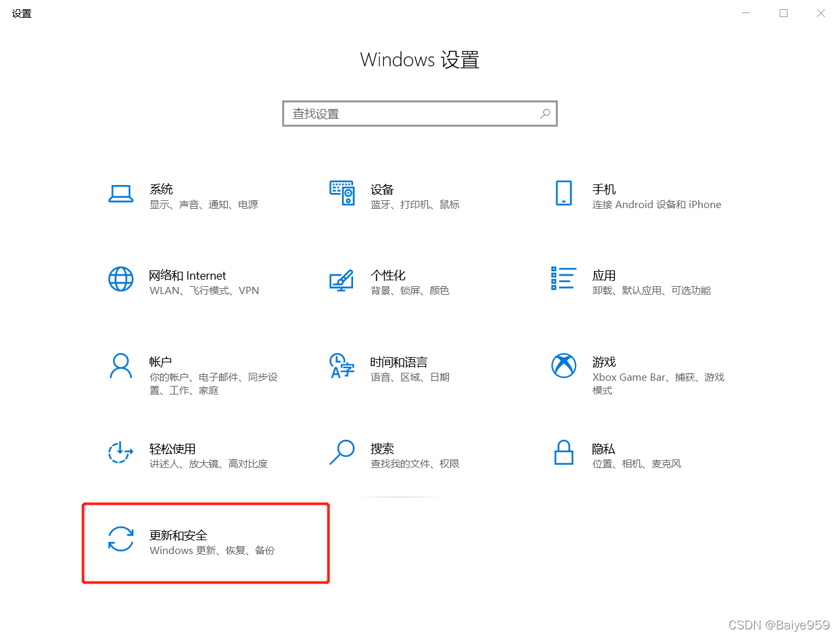Image resolution: width=840 pixels, height=638 pixels.
Task: Close the 设置 window
Action: (x=821, y=13)
